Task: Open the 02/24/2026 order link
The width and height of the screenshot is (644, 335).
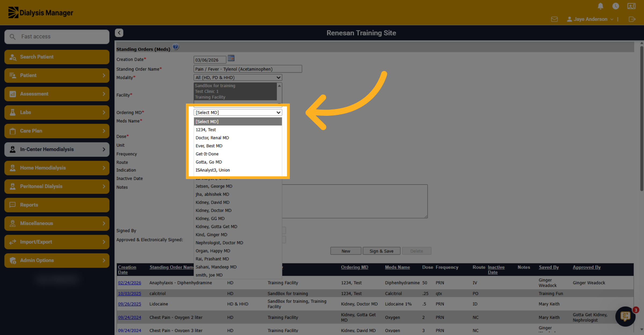Action: click(130, 283)
